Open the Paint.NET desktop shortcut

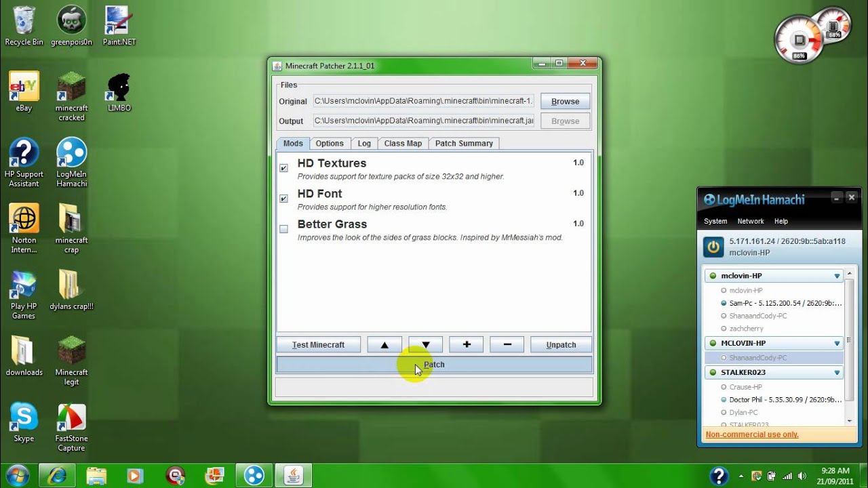point(119,26)
